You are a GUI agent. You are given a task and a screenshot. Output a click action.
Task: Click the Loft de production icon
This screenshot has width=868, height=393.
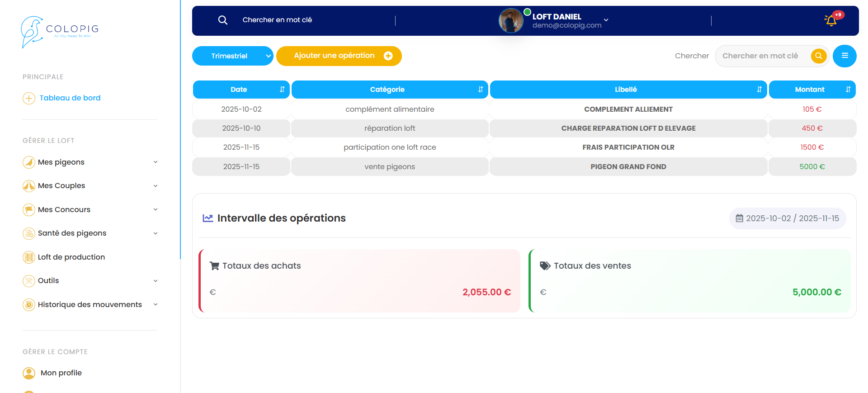[29, 257]
